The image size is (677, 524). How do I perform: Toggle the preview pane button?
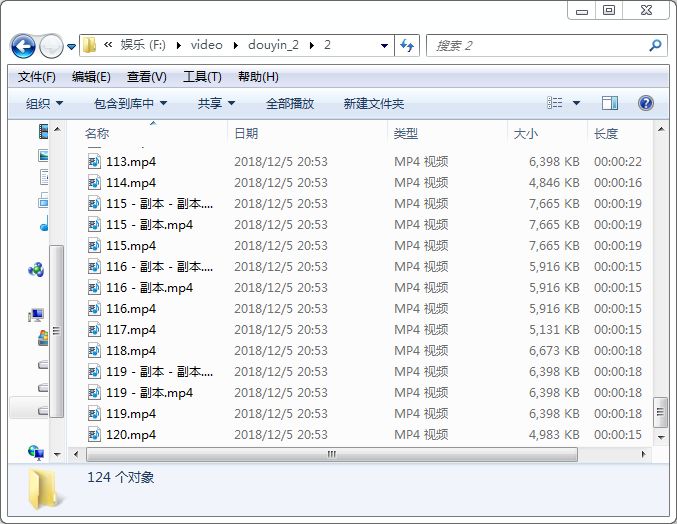click(x=610, y=103)
